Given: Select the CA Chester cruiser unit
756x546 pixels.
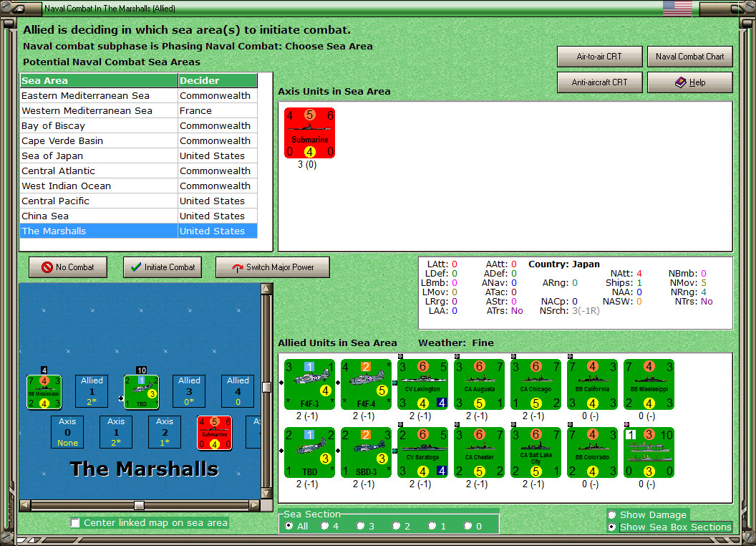Looking at the screenshot, I should point(479,452).
